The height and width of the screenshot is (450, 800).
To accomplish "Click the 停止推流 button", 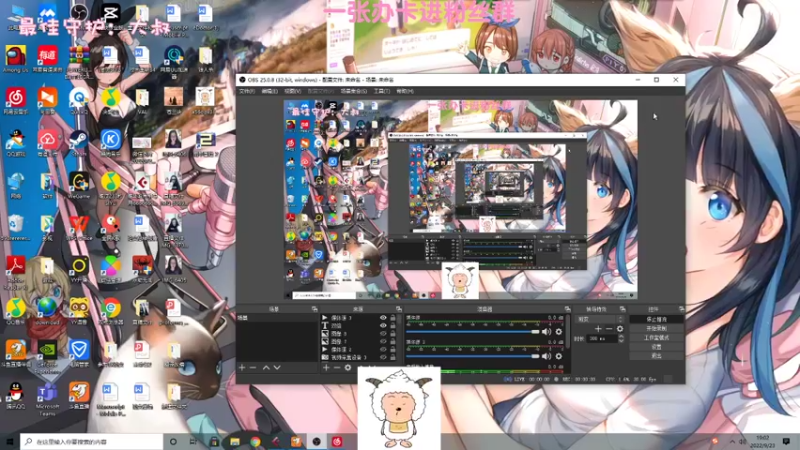I will (656, 319).
